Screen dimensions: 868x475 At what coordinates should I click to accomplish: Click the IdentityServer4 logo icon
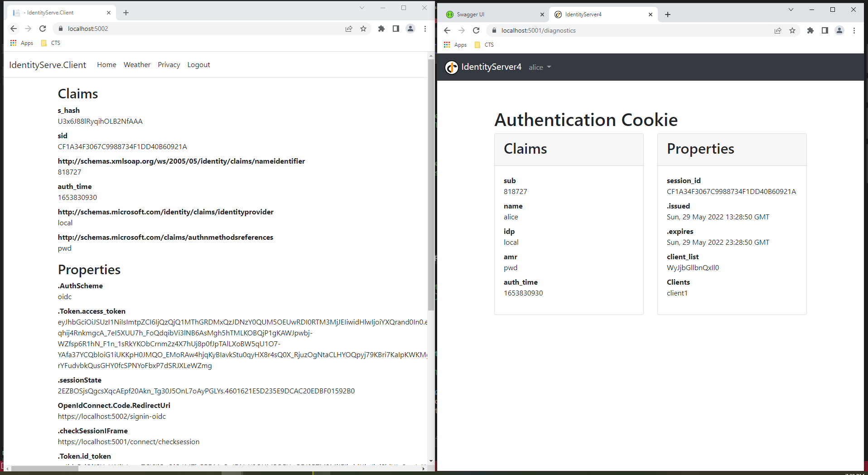coord(451,67)
